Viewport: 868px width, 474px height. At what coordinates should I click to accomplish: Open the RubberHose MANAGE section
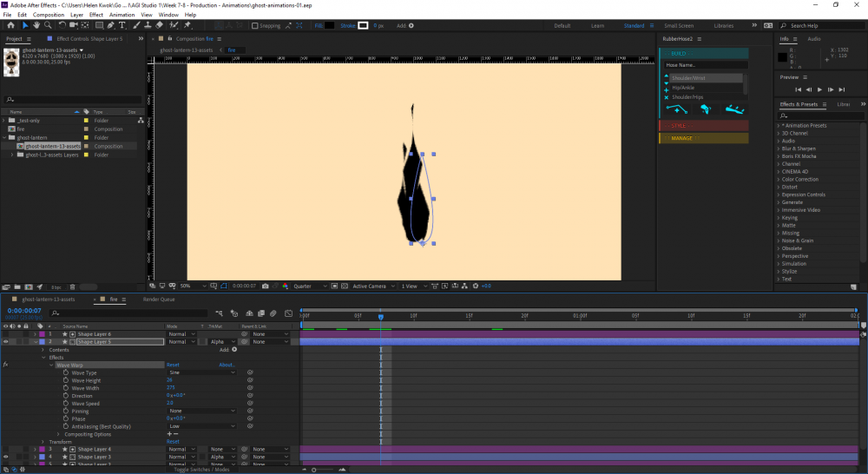pyautogui.click(x=704, y=138)
